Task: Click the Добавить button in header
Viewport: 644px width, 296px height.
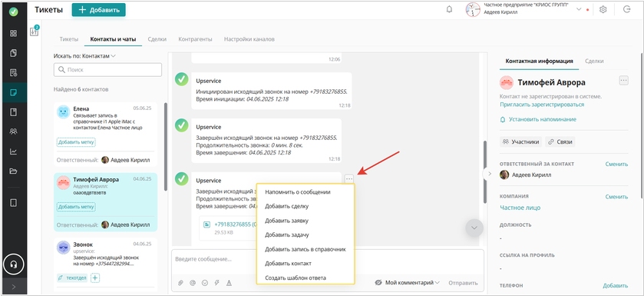Action: 98,10
